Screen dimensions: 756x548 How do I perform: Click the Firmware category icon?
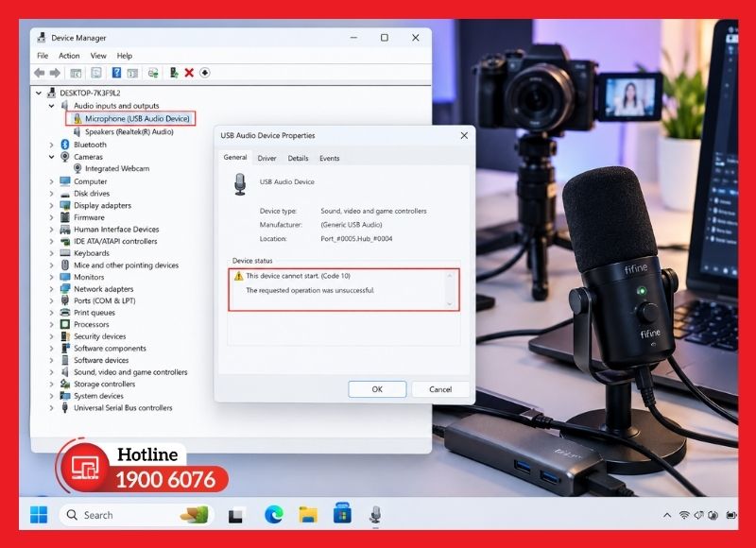pos(65,217)
